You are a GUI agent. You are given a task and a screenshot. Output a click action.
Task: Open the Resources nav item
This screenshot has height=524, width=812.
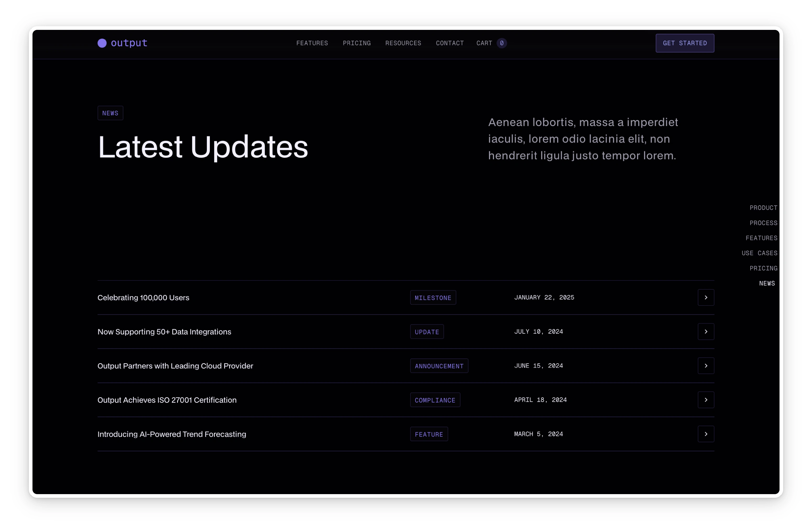tap(403, 43)
